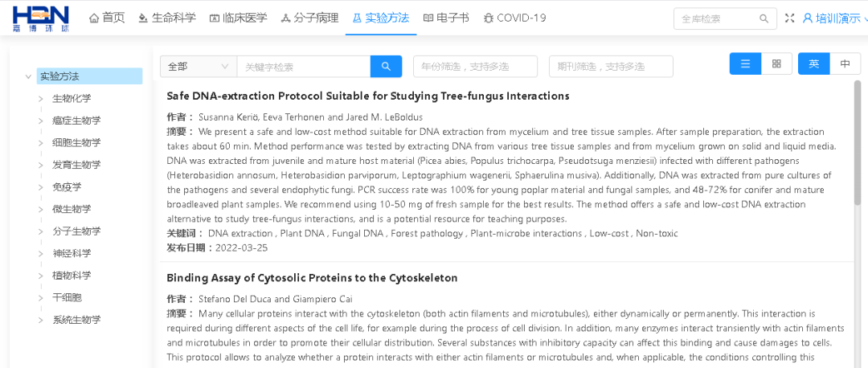Expand the 神经科学 tree node
Screen dimensions: 868x368
41,253
